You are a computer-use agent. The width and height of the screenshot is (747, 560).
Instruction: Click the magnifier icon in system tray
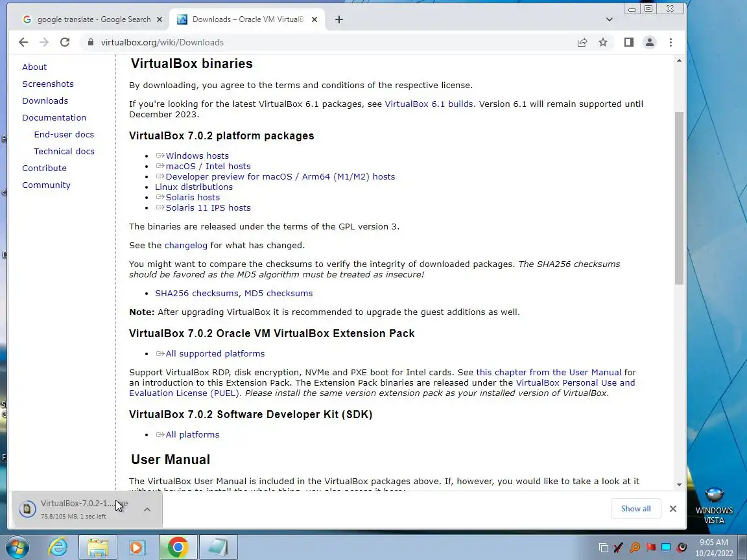635,548
